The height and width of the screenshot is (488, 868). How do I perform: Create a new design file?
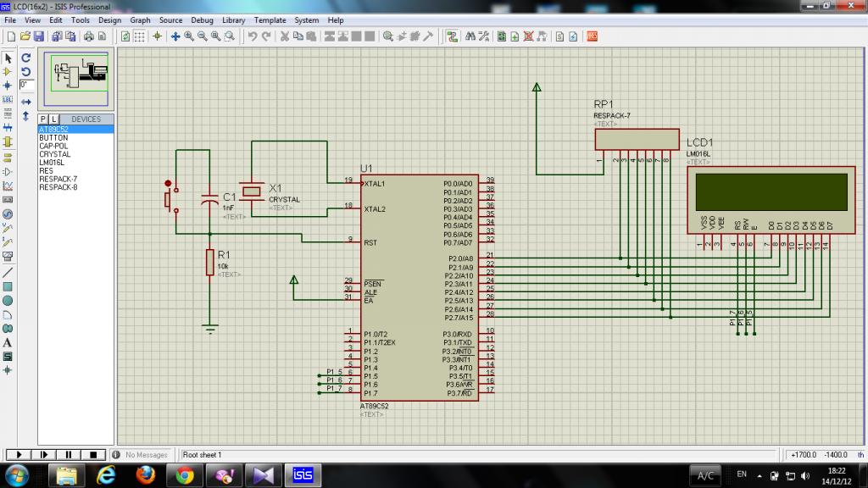(11, 36)
